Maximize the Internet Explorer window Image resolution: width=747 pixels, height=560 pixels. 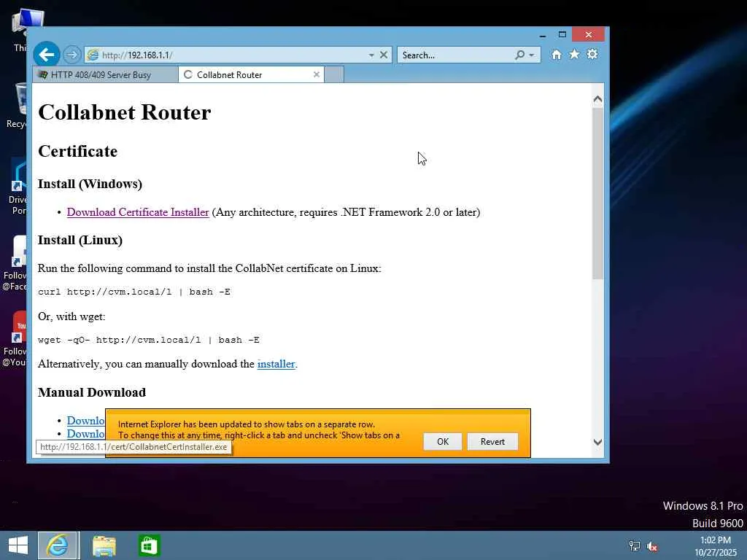[x=562, y=35]
